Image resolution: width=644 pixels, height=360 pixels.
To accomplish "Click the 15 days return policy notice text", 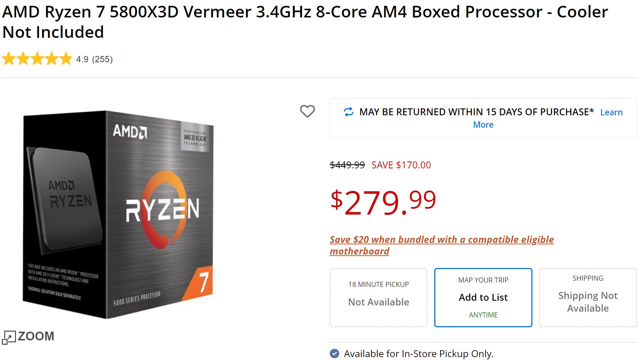I will pos(476,112).
